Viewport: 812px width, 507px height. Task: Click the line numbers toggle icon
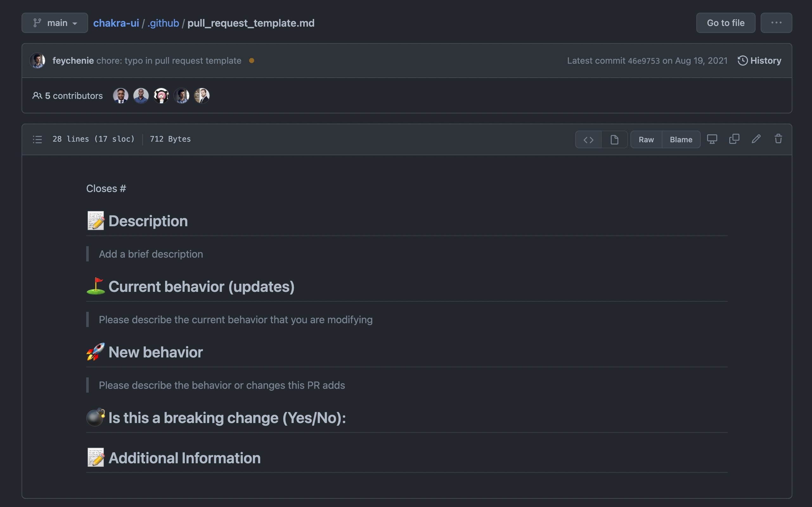37,138
